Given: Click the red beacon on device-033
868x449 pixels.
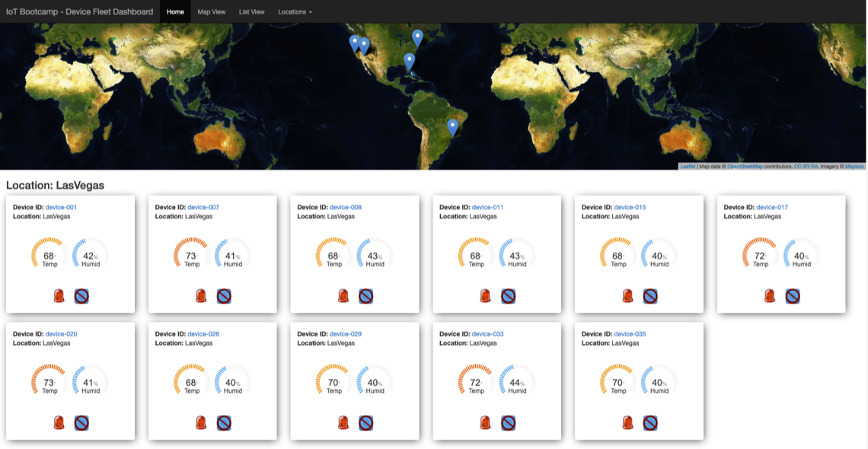Looking at the screenshot, I should tap(486, 423).
